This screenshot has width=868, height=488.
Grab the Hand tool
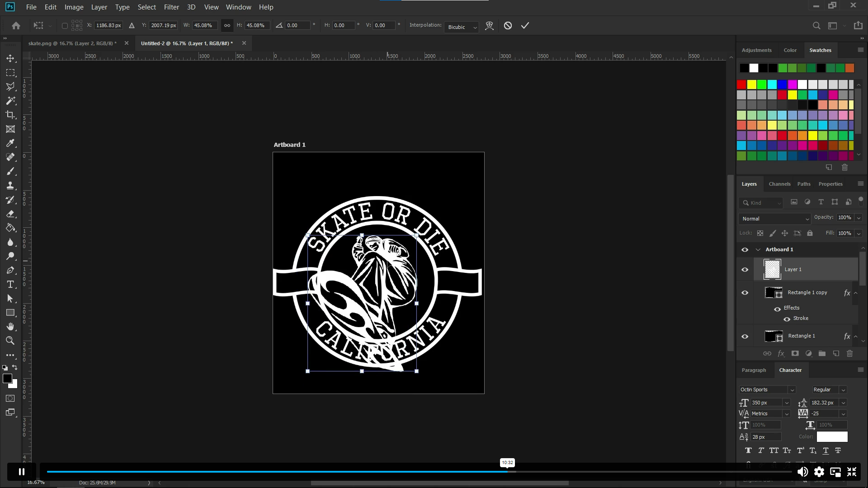tap(10, 326)
